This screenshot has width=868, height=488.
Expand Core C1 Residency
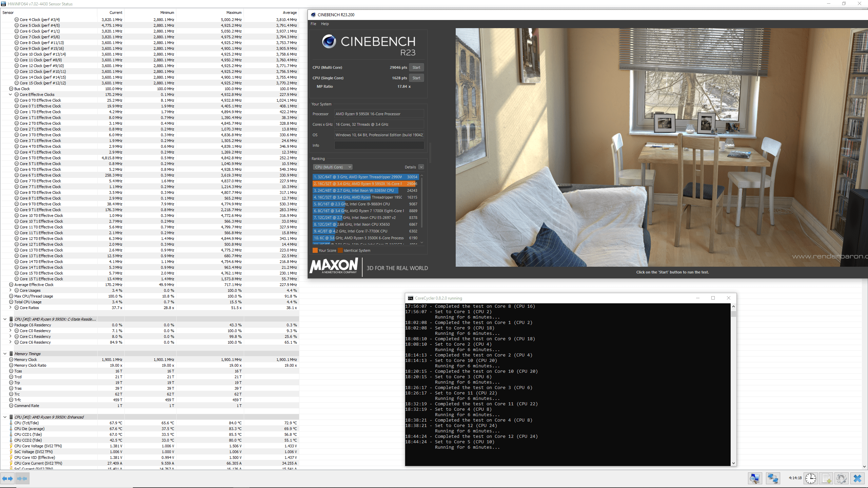[10, 337]
